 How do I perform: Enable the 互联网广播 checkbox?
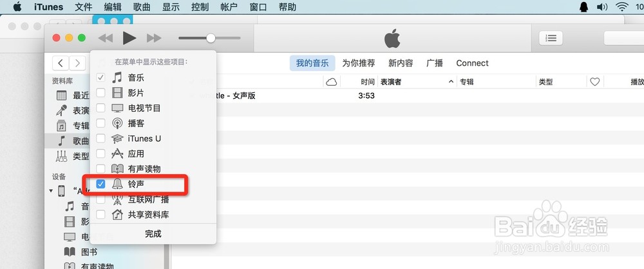[x=100, y=199]
